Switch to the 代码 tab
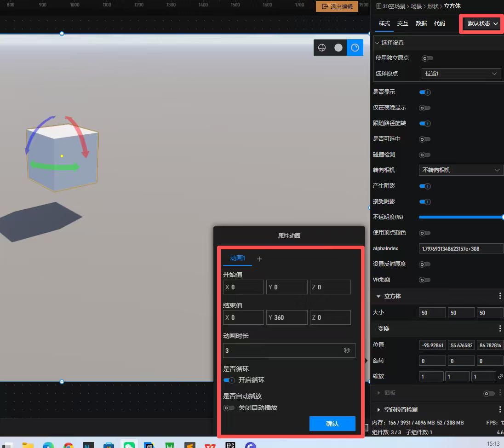 pos(439,23)
